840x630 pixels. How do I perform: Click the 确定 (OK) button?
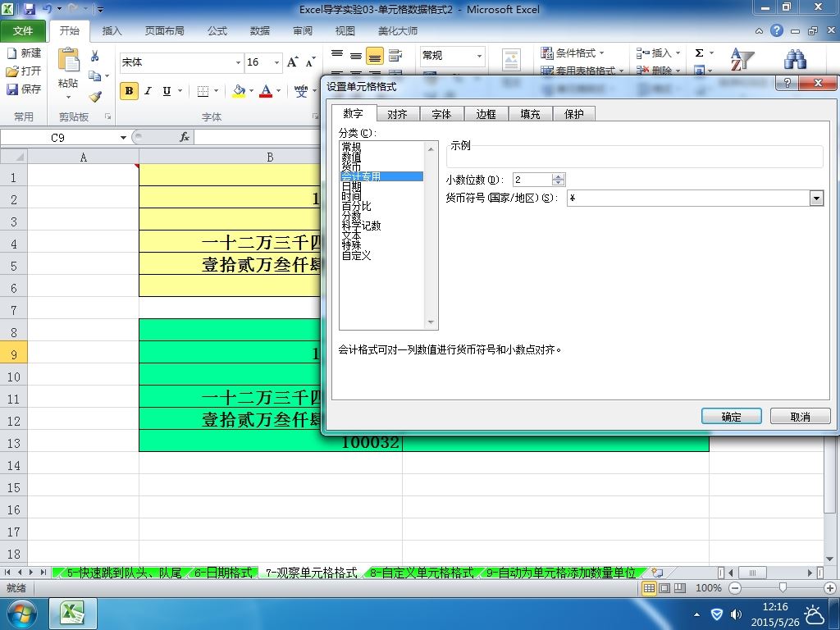(x=731, y=416)
